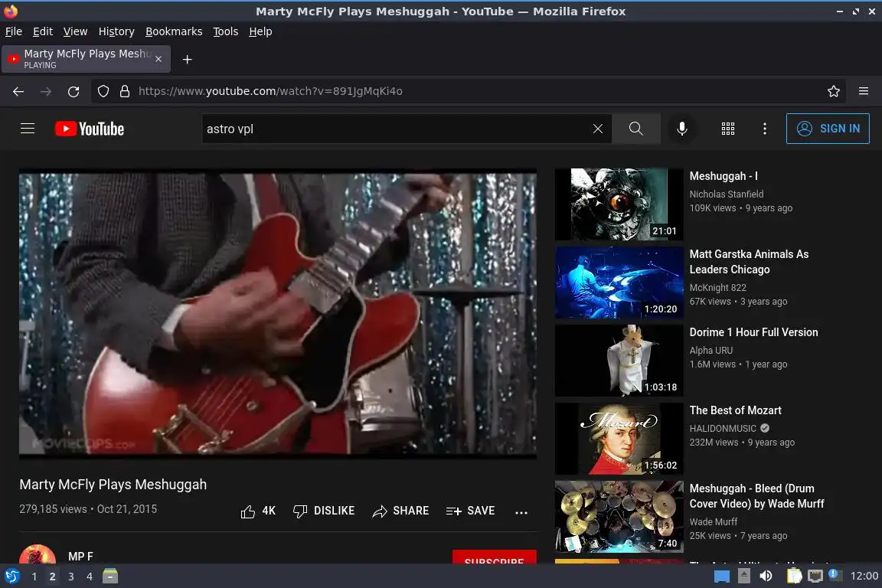Bookmark this page with star
Screen dimensions: 882x588
(x=834, y=91)
